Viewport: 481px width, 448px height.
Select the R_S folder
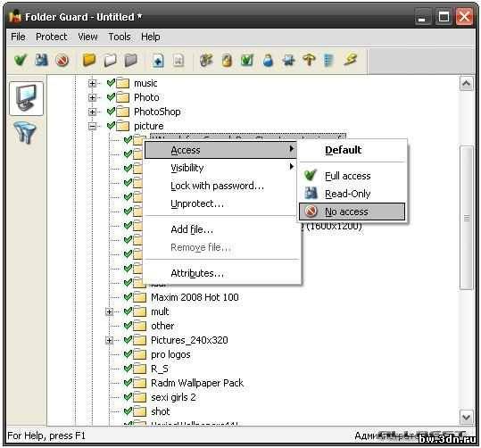(x=160, y=369)
